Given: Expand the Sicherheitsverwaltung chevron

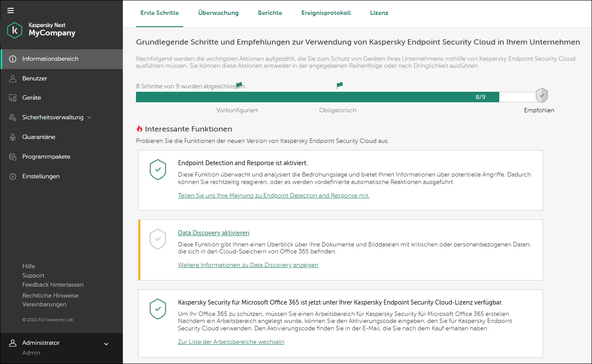Looking at the screenshot, I should pos(90,118).
